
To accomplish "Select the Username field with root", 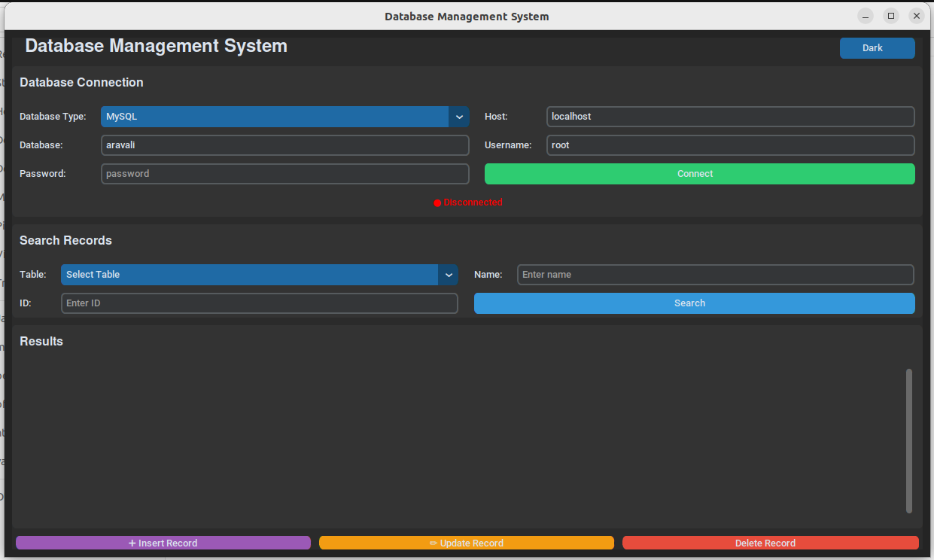I will [729, 145].
